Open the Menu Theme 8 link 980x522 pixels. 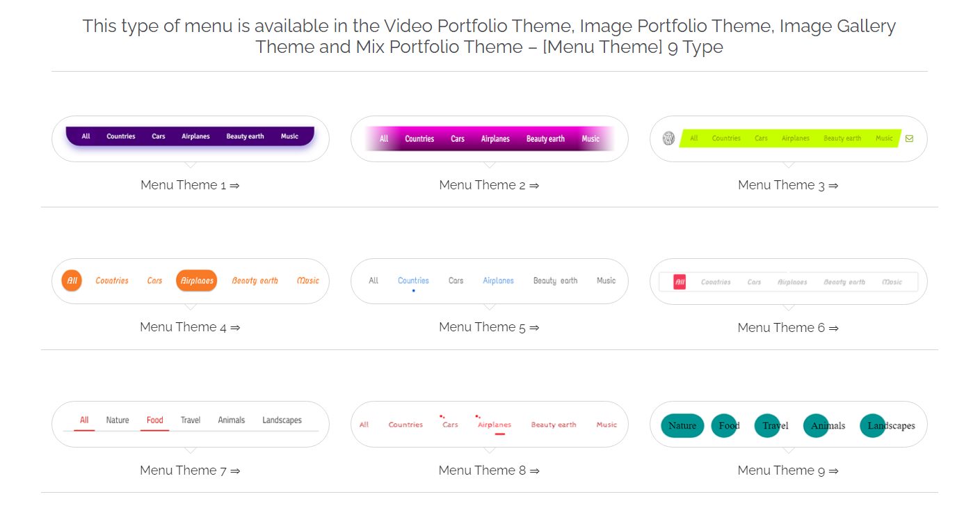point(489,470)
